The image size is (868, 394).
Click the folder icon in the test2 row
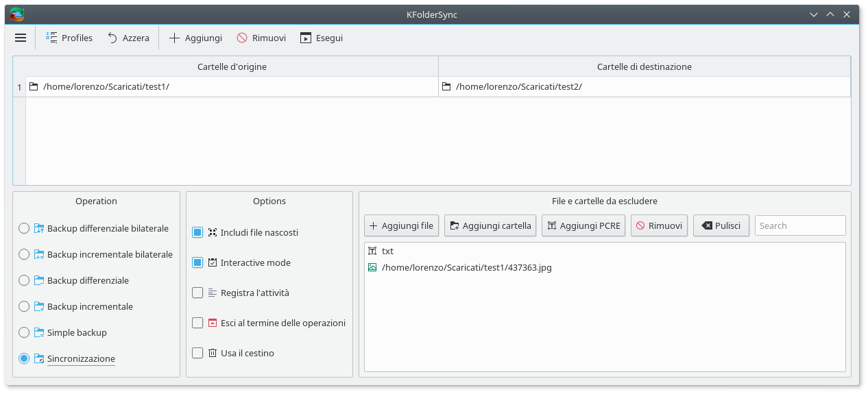(446, 87)
